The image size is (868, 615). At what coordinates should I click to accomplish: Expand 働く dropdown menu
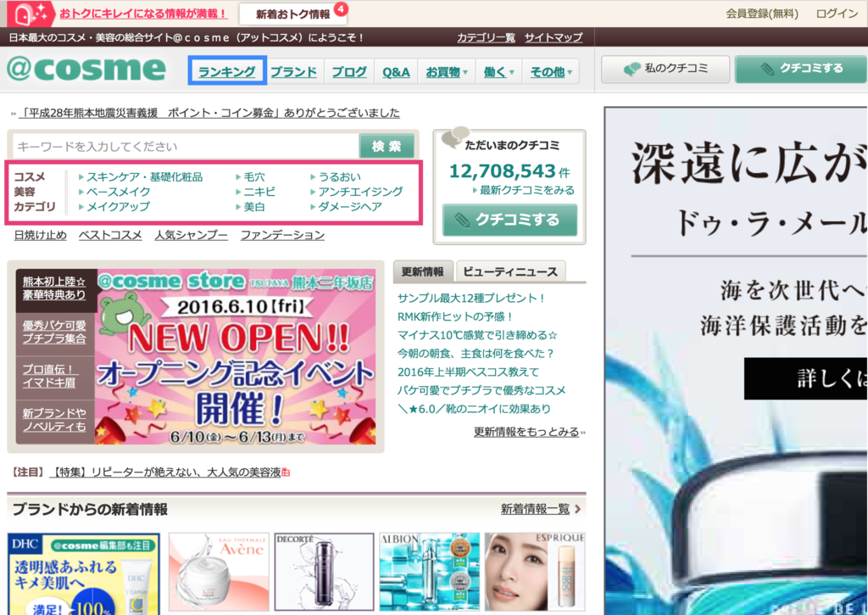pos(498,72)
